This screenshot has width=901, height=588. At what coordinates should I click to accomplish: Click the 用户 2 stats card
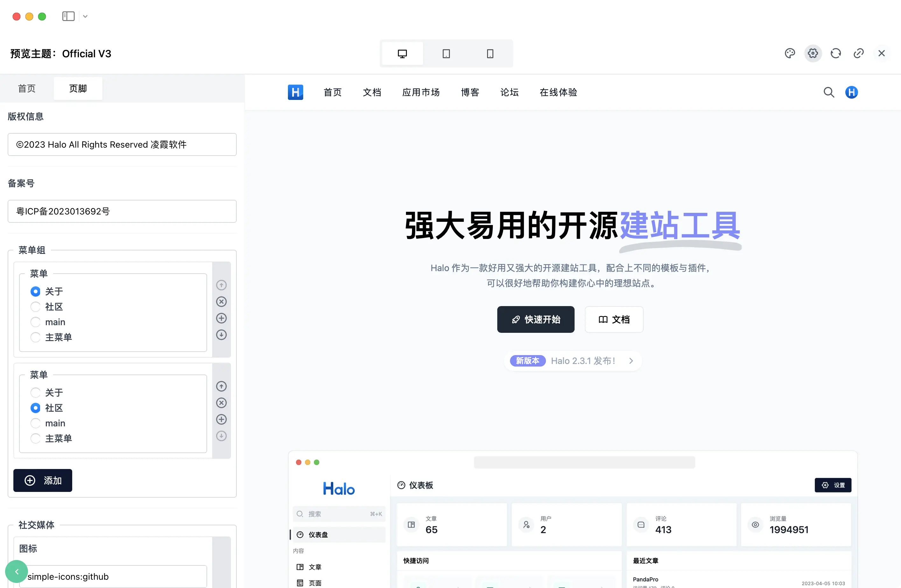567,525
